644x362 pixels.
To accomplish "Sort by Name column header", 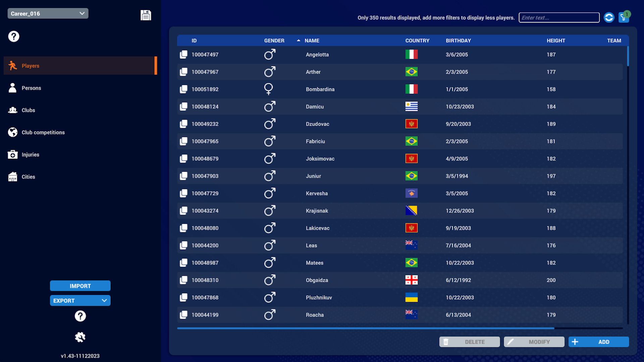I will [312, 41].
